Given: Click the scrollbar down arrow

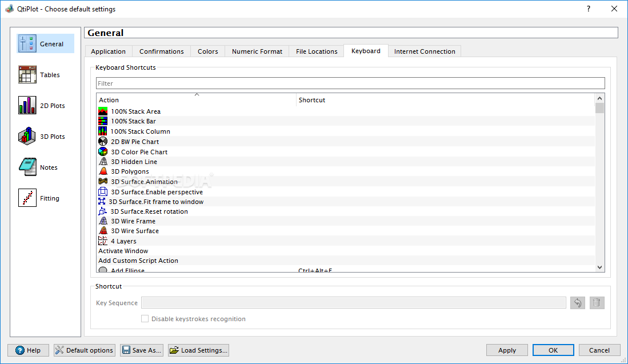Looking at the screenshot, I should (599, 267).
